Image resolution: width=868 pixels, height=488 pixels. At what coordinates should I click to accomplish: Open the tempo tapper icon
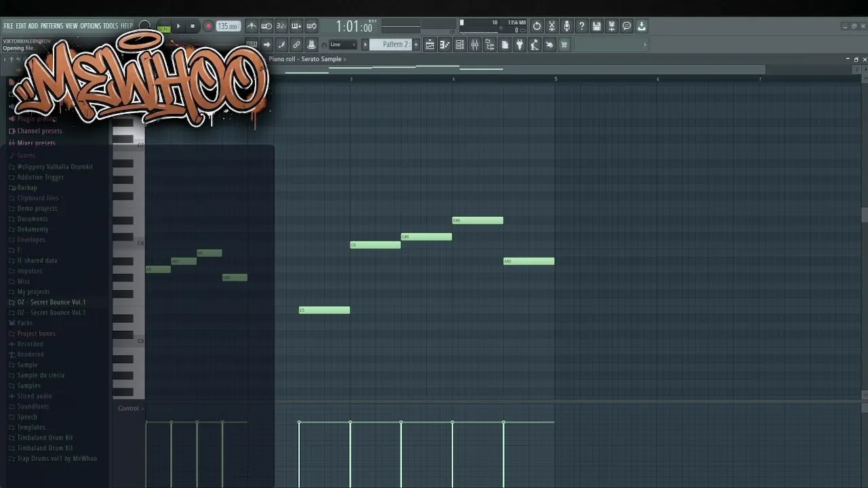pyautogui.click(x=534, y=45)
